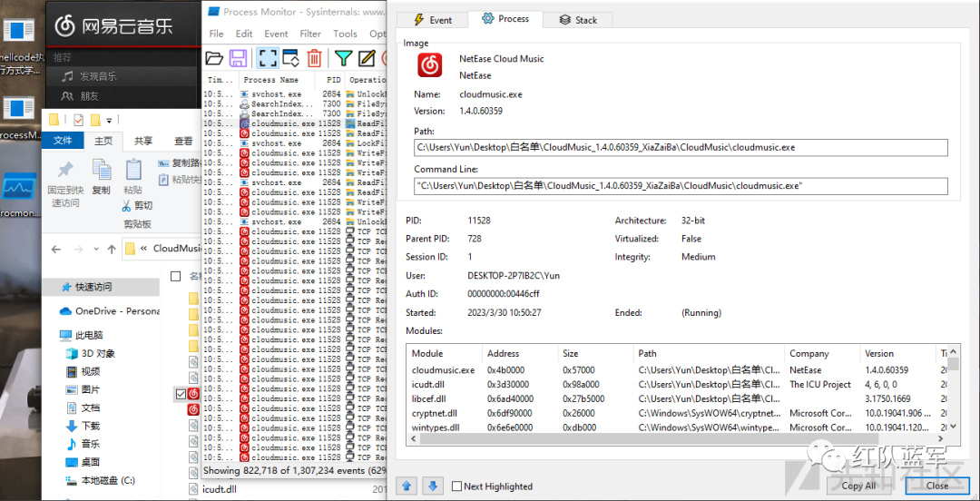Enable the Next Highlighted checkbox
This screenshot has height=501, width=980.
click(456, 486)
